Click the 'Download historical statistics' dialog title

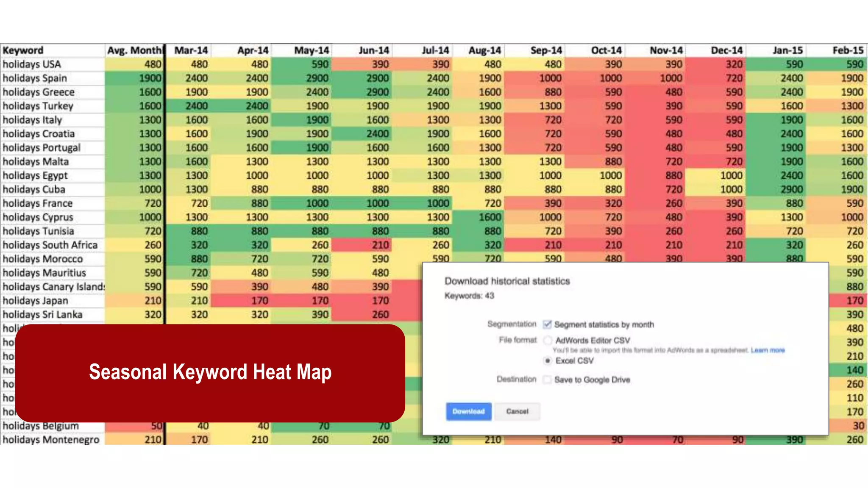[507, 281]
